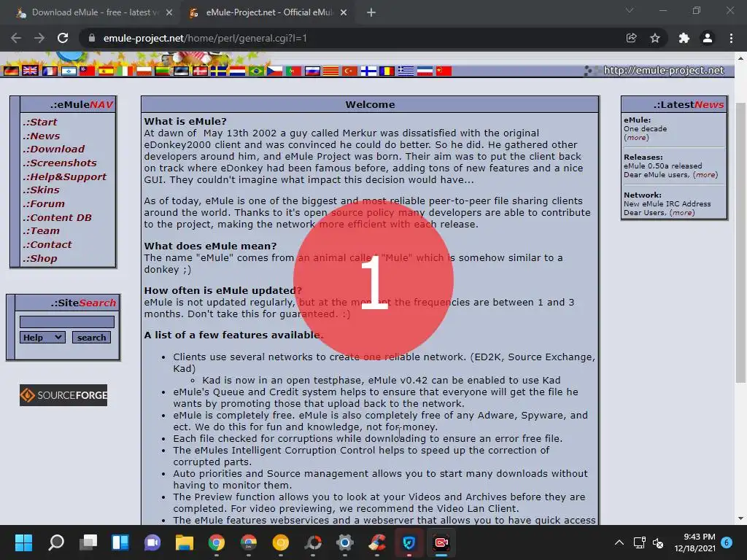The height and width of the screenshot is (560, 747).
Task: Close the Download eMule tab
Action: tap(169, 13)
